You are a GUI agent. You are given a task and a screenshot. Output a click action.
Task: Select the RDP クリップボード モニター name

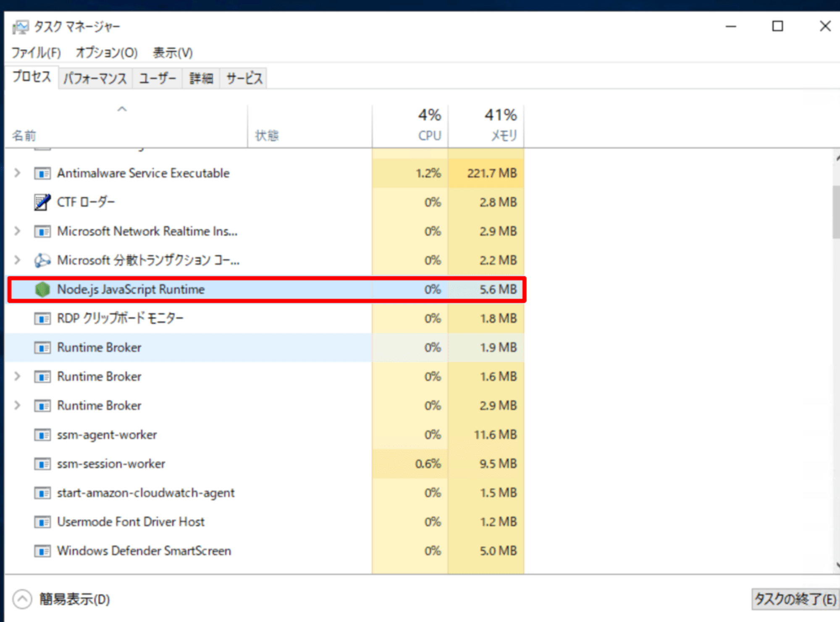[120, 319]
